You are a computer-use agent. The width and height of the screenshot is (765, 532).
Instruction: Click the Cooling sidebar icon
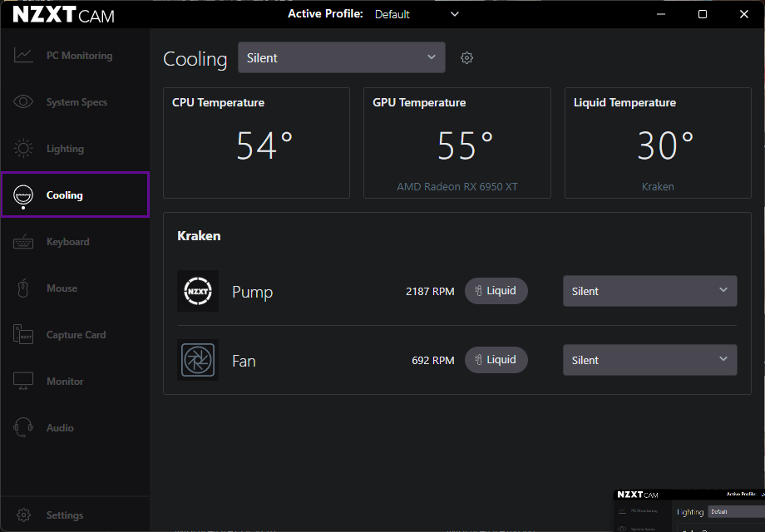tap(23, 195)
